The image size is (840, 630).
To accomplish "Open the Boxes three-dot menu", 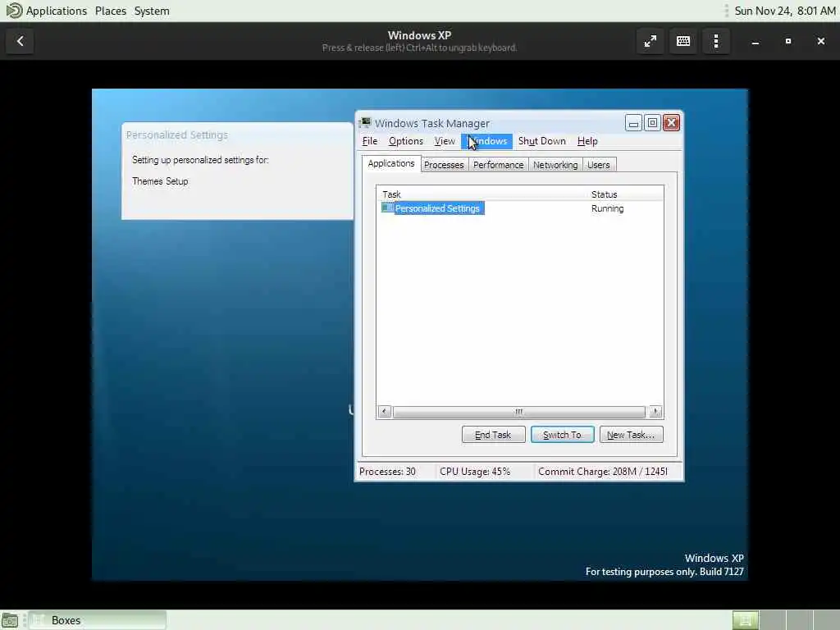I will click(x=715, y=41).
